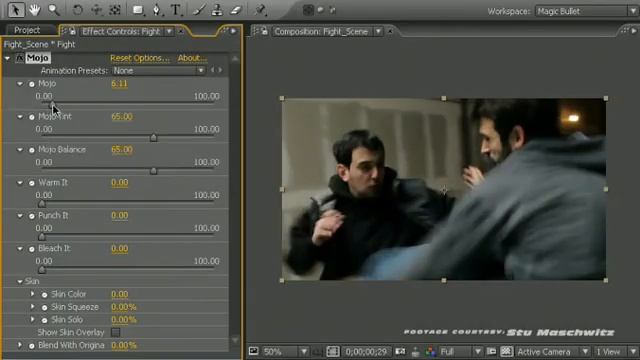Open Effect Controls panel flyout menu arrow
Screen dimensions: 640x360
[233, 31]
